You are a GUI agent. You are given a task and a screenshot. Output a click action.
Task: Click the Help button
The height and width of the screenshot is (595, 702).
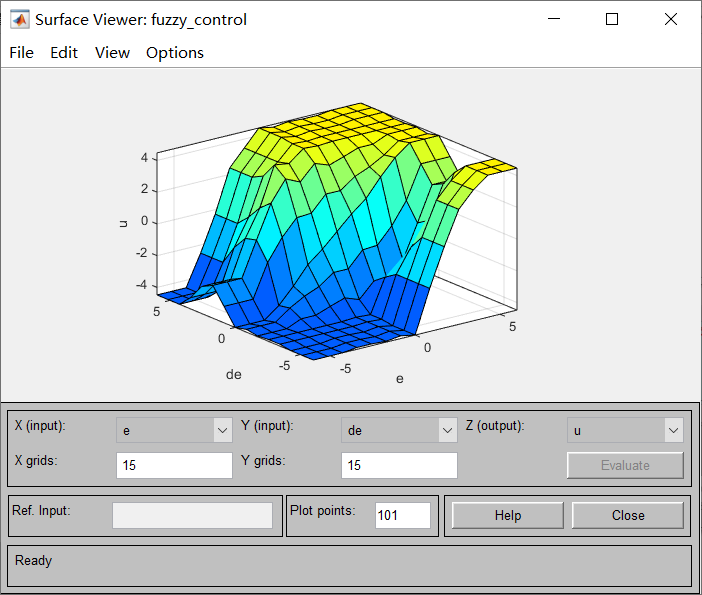(x=508, y=515)
